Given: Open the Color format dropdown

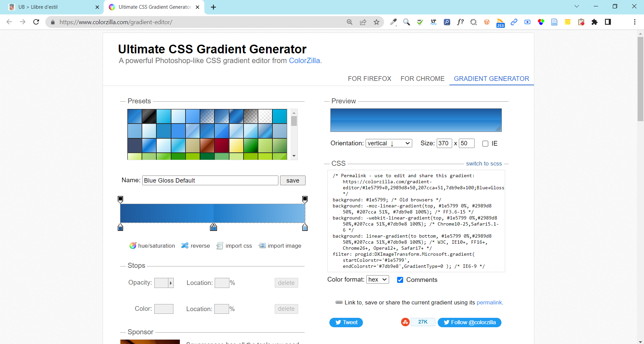Looking at the screenshot, I should click(377, 279).
